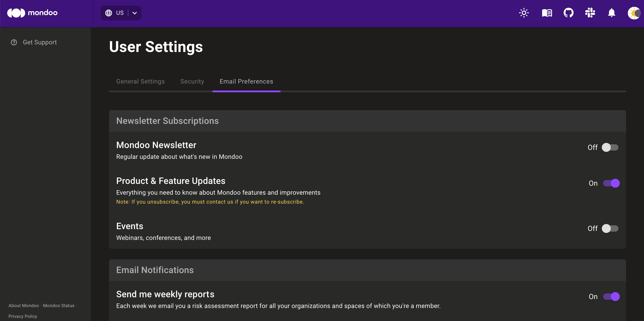
Task: Collapse the region selector chevron
Action: (x=134, y=13)
